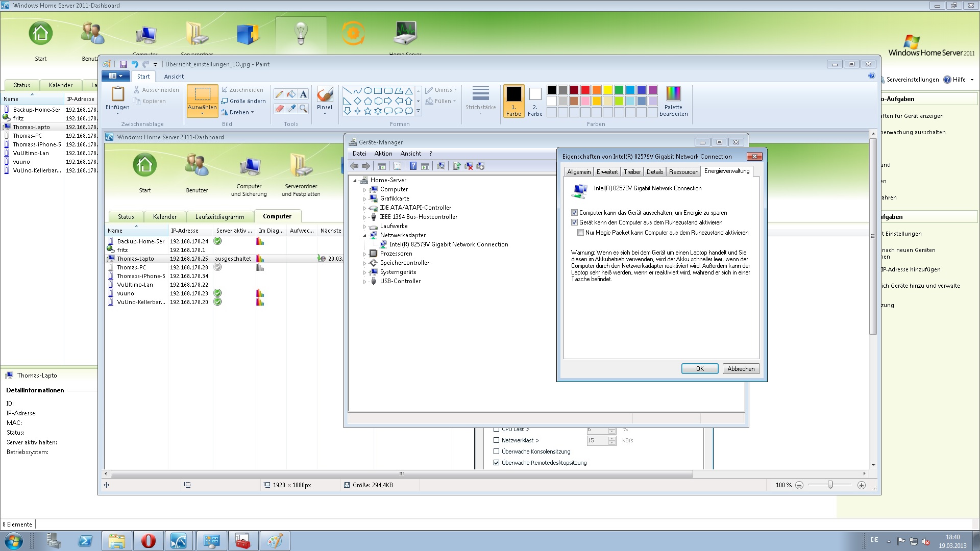Click the Undo arrow in Paint
This screenshot has height=551, width=980.
135,64
